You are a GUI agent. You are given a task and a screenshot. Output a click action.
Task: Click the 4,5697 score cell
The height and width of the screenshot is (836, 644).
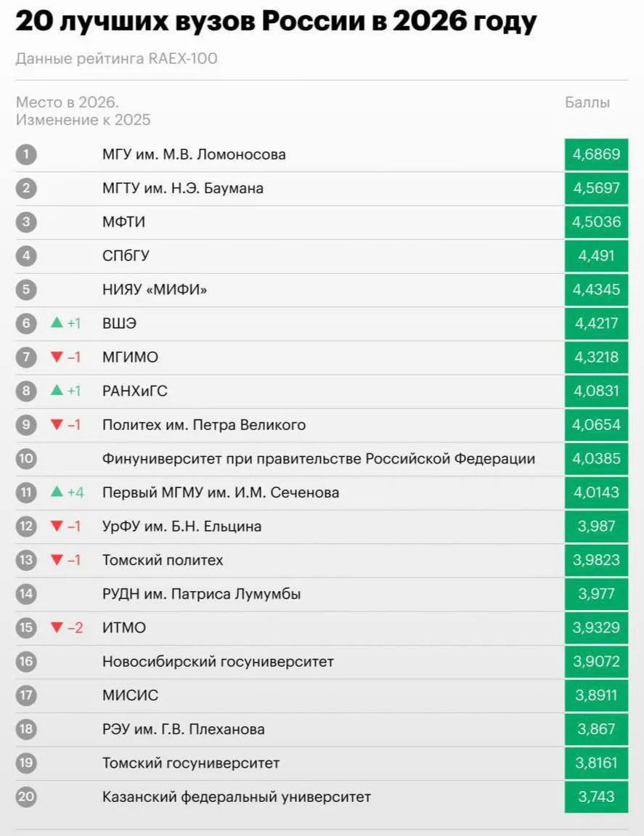[x=596, y=188]
